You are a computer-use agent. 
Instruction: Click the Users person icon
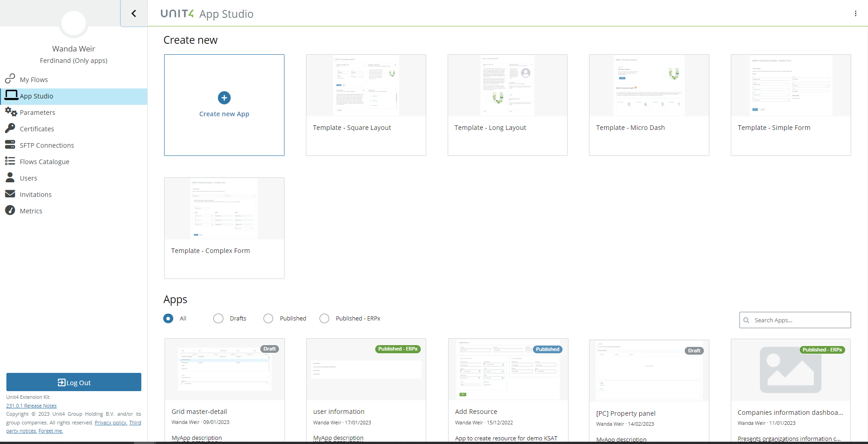point(10,177)
